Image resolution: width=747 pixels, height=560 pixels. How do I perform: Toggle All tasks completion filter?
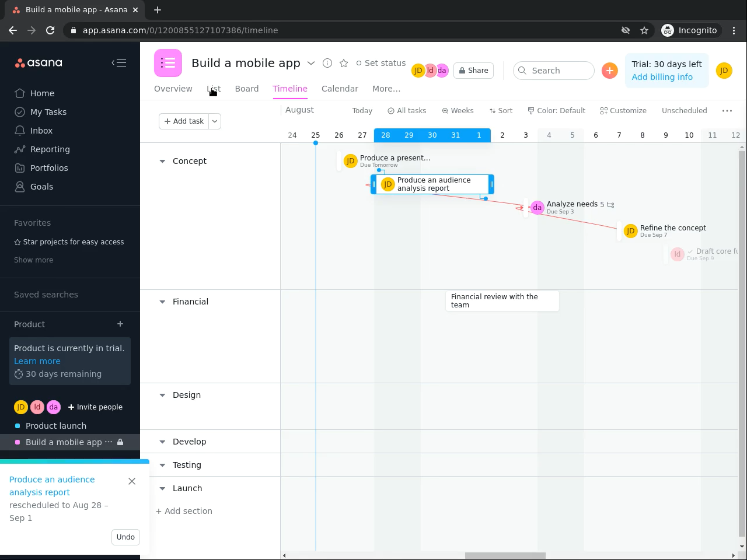[x=407, y=111]
